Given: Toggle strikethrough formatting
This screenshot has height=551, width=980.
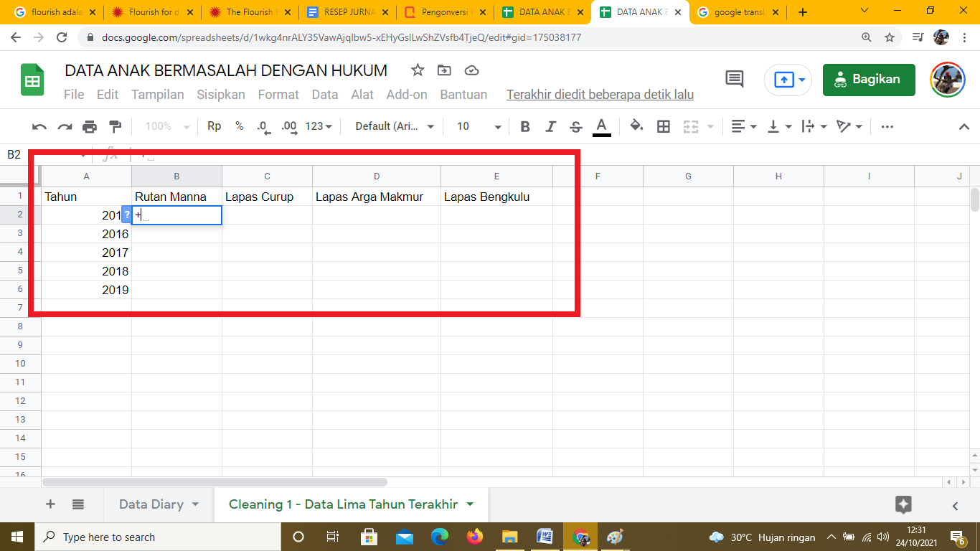Looking at the screenshot, I should pos(575,127).
